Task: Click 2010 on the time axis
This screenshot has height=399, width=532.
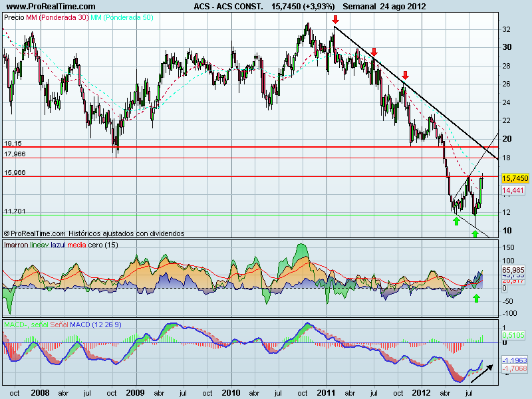Action: click(231, 393)
